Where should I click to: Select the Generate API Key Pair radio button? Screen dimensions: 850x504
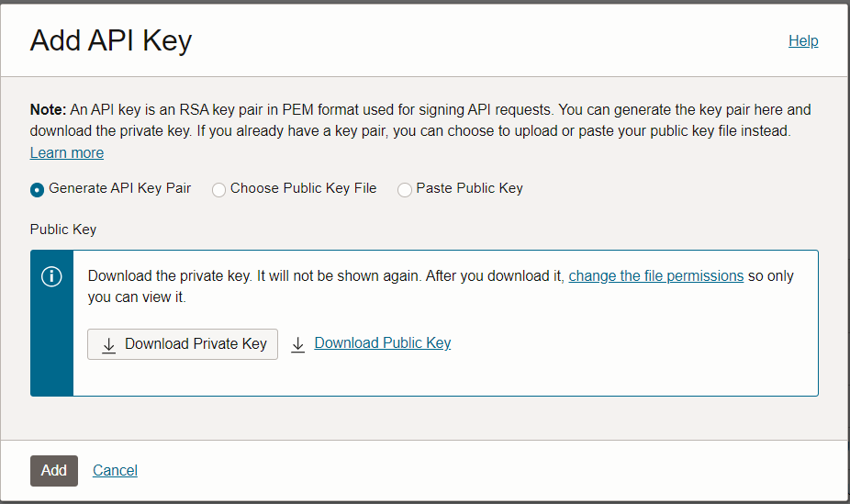(38, 190)
